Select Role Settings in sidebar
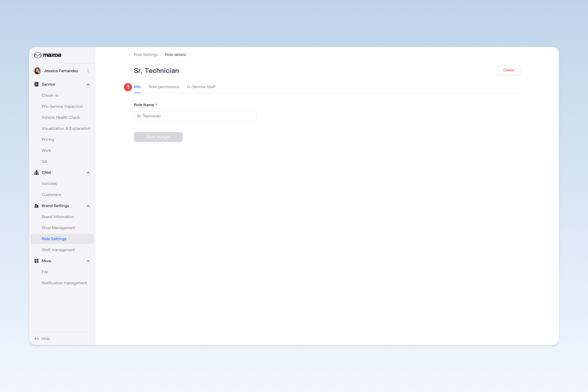The width and height of the screenshot is (588, 392). 62,239
